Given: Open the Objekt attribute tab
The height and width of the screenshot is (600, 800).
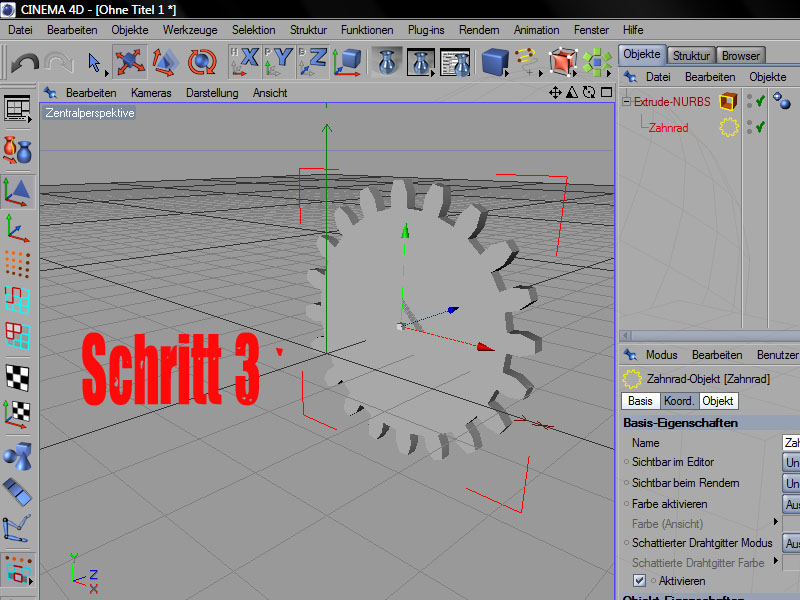Looking at the screenshot, I should 717,401.
